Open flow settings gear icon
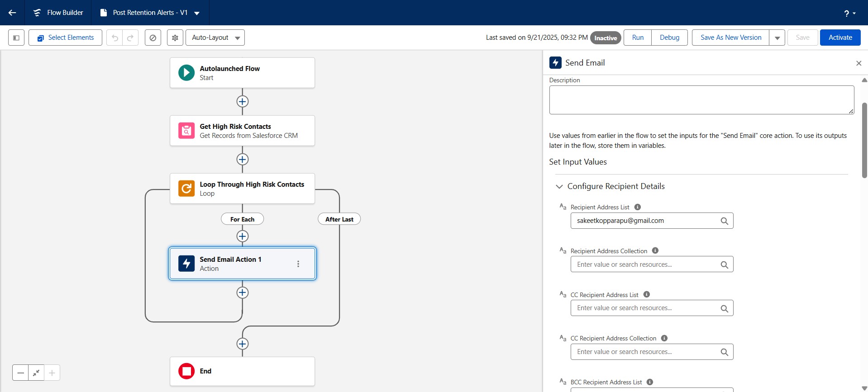This screenshot has width=868, height=392. coord(175,38)
